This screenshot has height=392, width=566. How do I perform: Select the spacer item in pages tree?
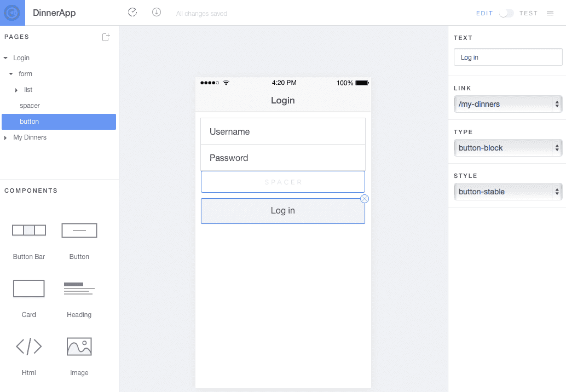(30, 106)
